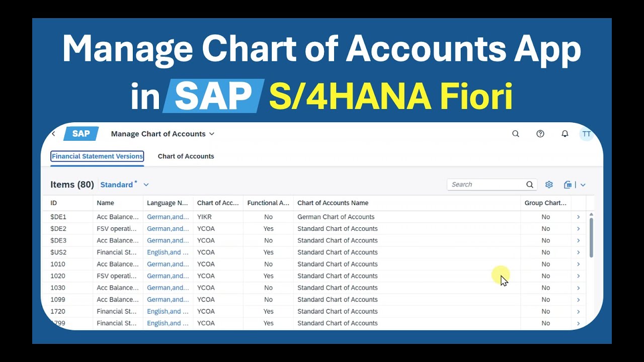Click the Functional A... column header
The width and height of the screenshot is (644, 362).
pos(268,203)
